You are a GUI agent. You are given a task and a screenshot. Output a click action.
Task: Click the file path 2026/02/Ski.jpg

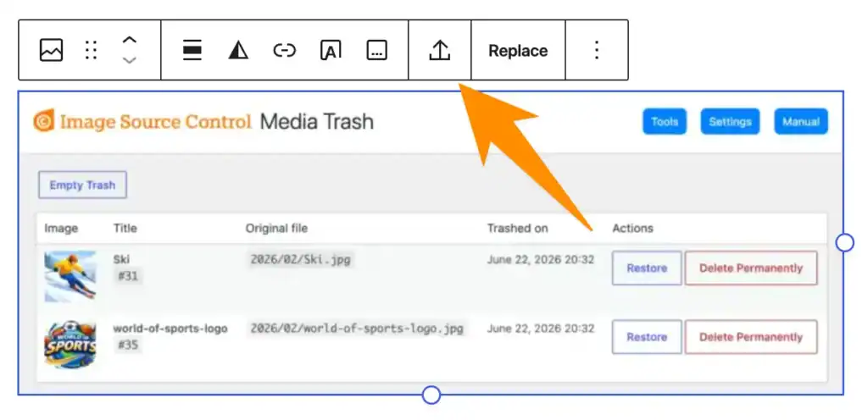click(x=301, y=260)
